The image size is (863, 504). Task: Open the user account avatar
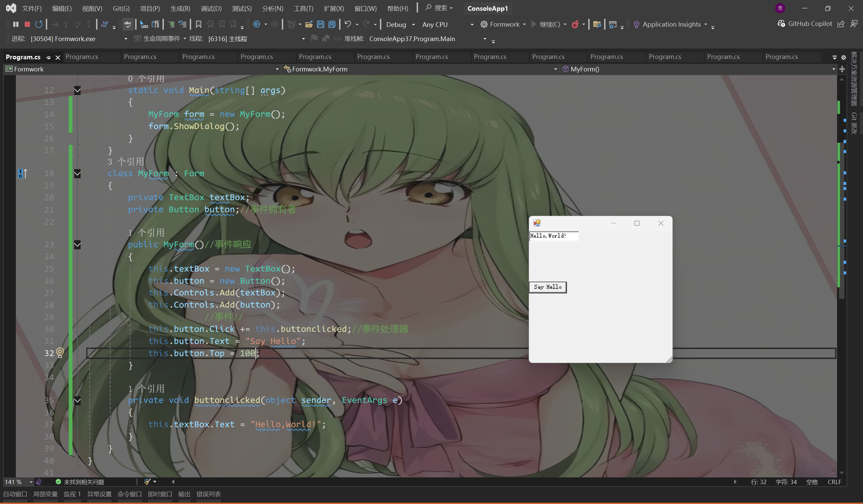tap(780, 8)
